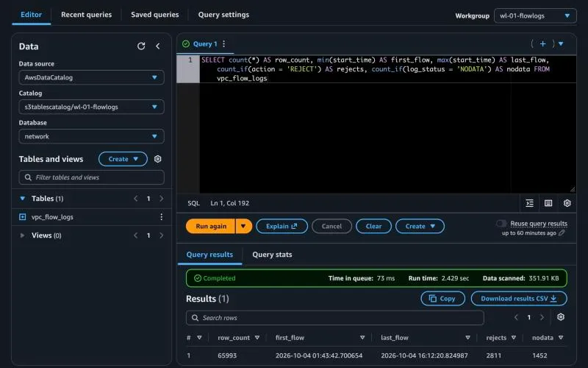Expand the Views section
Image resolution: width=588 pixels, height=368 pixels.
pyautogui.click(x=23, y=235)
